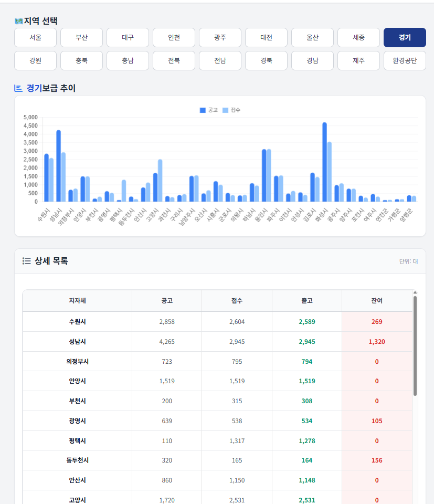Click the scrollbar up arrow in table
434x504 pixels.
[415, 293]
